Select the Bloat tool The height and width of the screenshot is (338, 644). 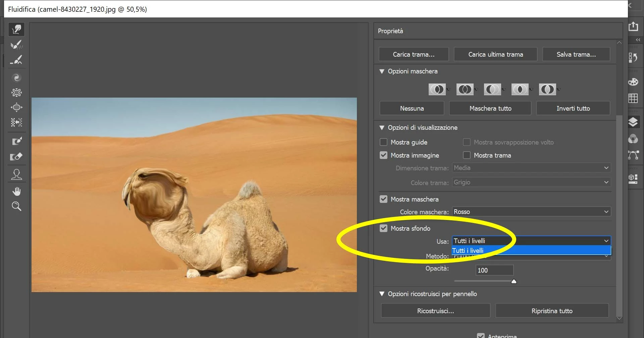[16, 108]
